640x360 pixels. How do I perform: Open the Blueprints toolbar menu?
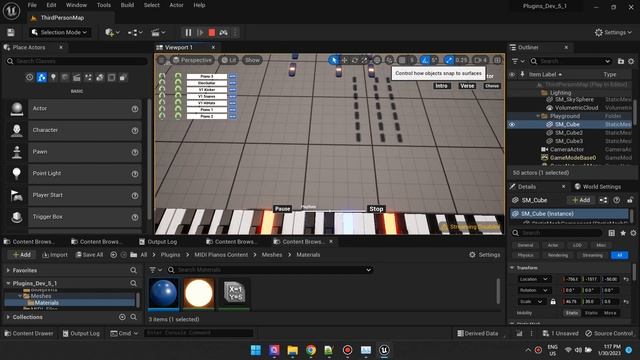click(x=135, y=32)
